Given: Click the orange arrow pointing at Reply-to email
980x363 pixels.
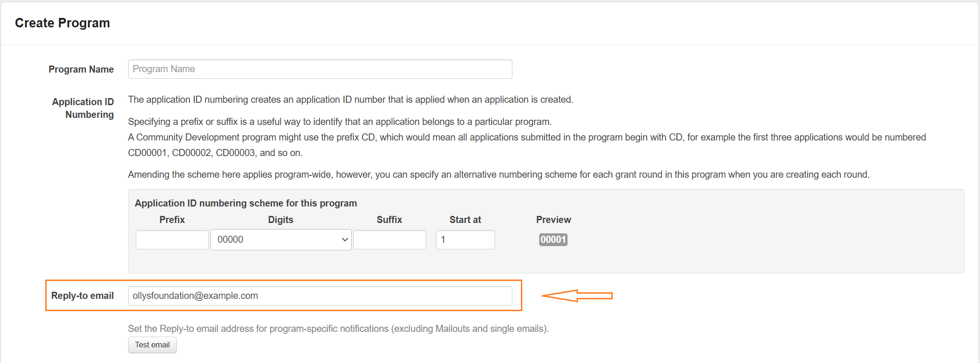Looking at the screenshot, I should tap(576, 296).
